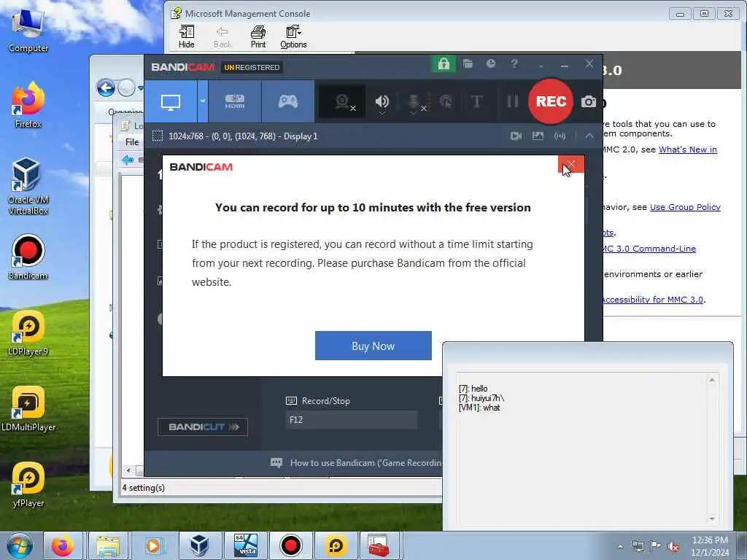Click the text overlay T icon
This screenshot has height=560, width=747.
(x=476, y=101)
